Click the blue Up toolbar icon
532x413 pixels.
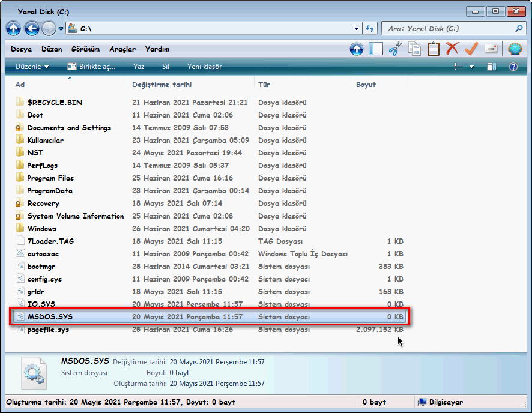(x=357, y=49)
